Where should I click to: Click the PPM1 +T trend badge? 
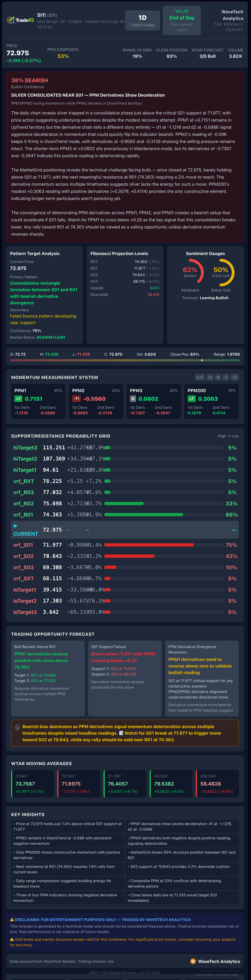coord(18,399)
